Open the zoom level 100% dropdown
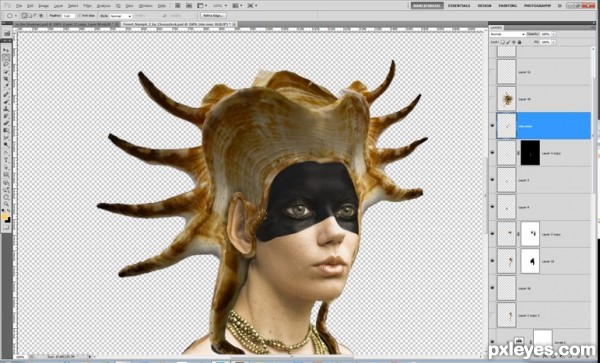Screen dimensions: 600x363 click(x=226, y=6)
